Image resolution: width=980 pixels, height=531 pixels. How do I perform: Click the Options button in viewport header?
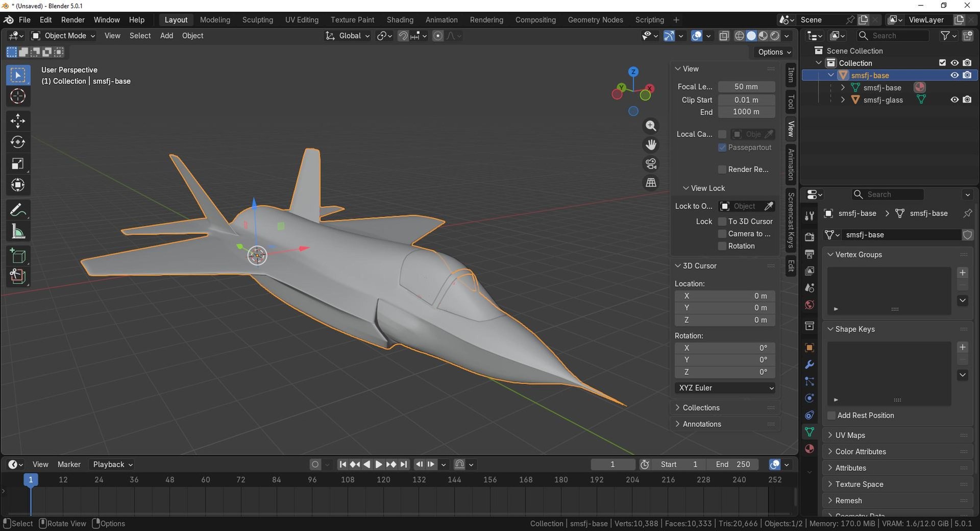tap(774, 52)
